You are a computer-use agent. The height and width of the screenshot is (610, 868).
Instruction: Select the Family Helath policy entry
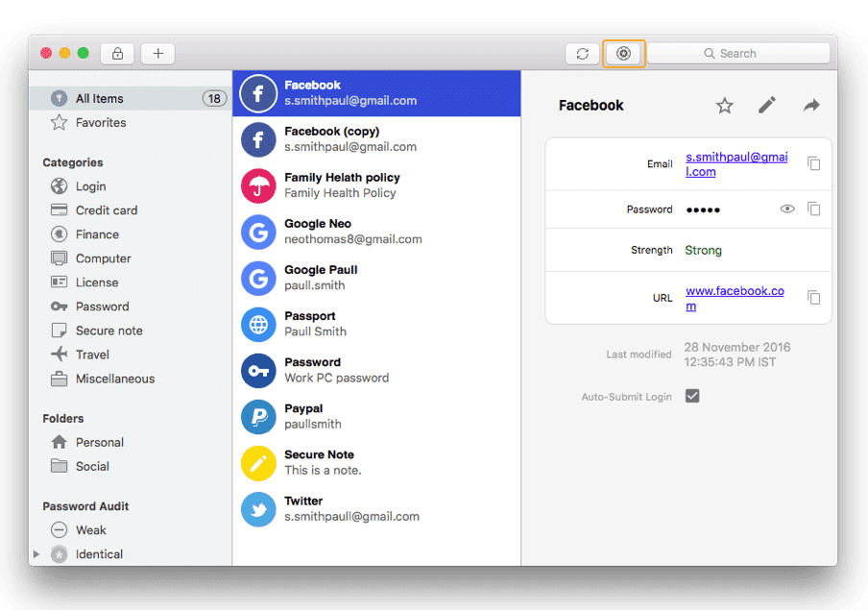[376, 185]
